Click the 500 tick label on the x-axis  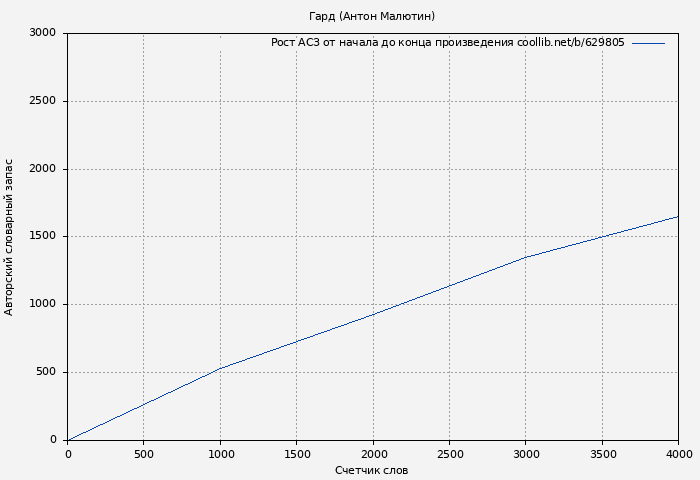(143, 454)
